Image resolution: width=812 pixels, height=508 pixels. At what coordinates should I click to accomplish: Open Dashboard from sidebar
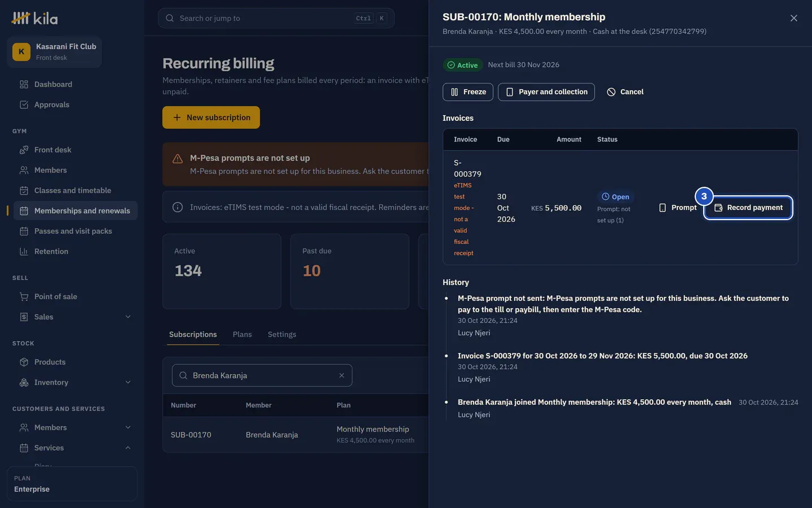75,84
